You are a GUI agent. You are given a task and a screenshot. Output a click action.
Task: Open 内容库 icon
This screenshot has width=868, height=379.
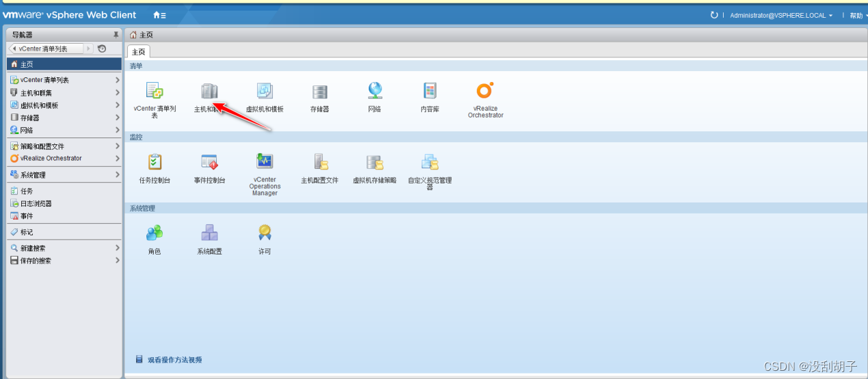(x=430, y=91)
